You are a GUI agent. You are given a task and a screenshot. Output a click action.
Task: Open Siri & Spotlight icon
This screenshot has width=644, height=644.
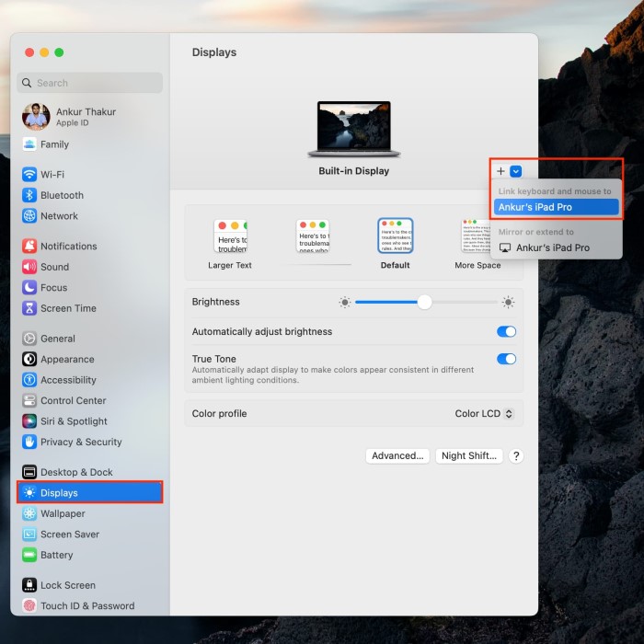coord(29,421)
